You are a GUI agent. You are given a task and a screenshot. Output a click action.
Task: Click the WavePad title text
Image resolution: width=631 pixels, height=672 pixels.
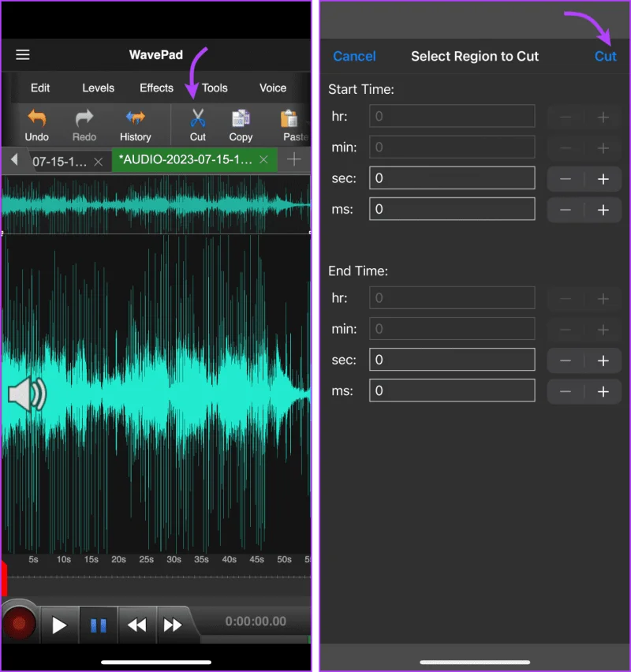pos(156,55)
